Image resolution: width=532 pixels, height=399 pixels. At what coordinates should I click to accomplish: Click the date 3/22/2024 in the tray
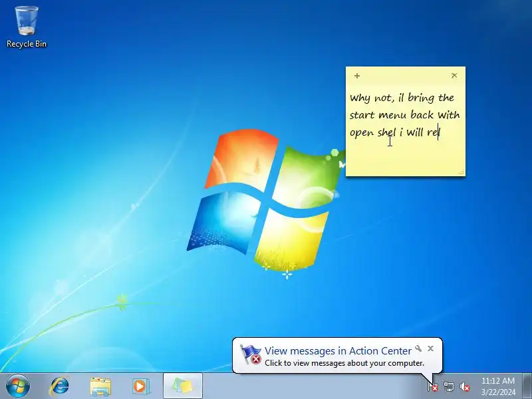tap(497, 392)
